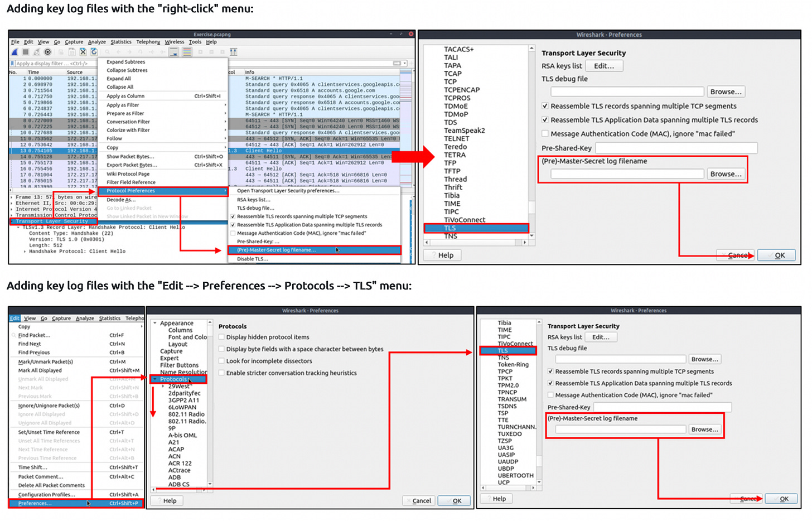The image size is (812, 521).
Task: Click the apply filter button icon in filter bar
Action: pyautogui.click(x=397, y=64)
